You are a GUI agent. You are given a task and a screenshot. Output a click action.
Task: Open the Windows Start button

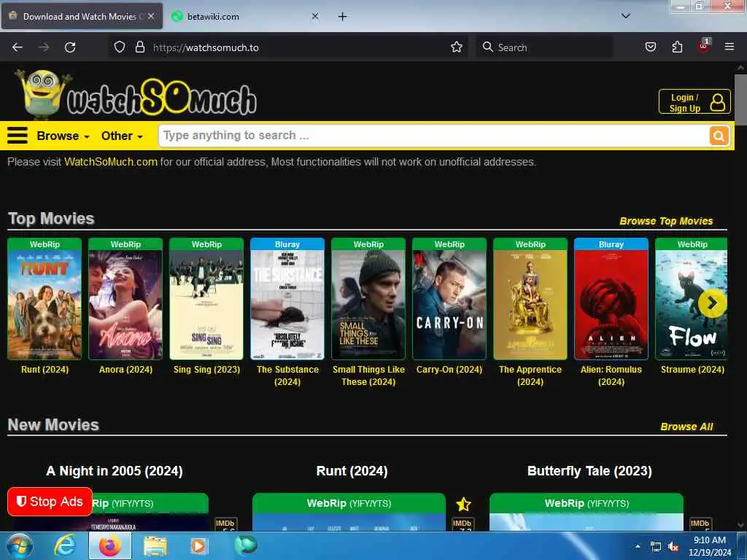point(20,546)
